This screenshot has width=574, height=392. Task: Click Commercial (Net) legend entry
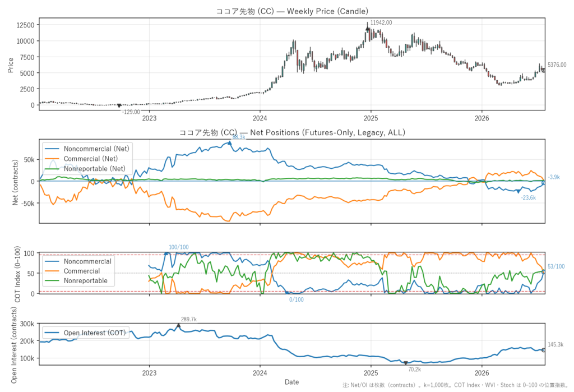[81, 159]
